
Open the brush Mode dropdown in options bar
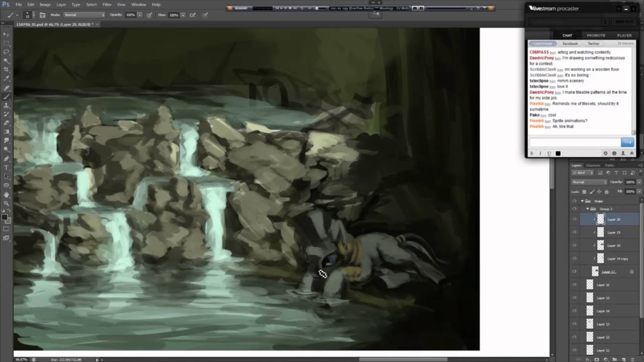(x=84, y=15)
